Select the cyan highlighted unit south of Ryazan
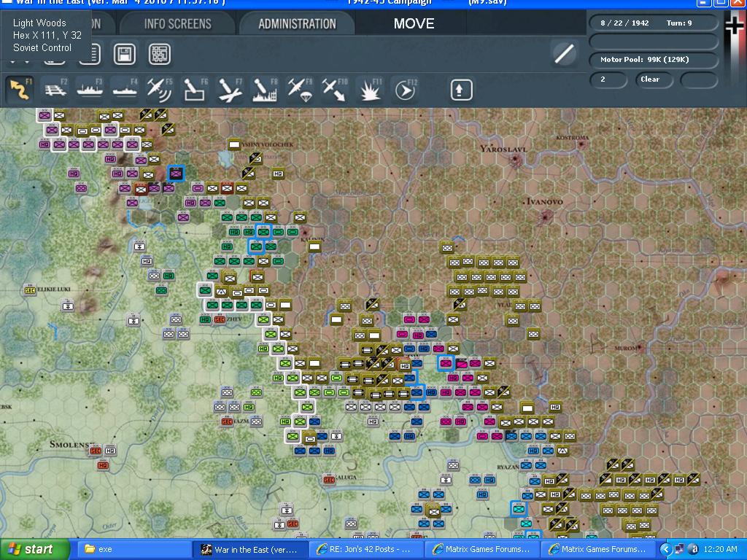 (x=519, y=508)
